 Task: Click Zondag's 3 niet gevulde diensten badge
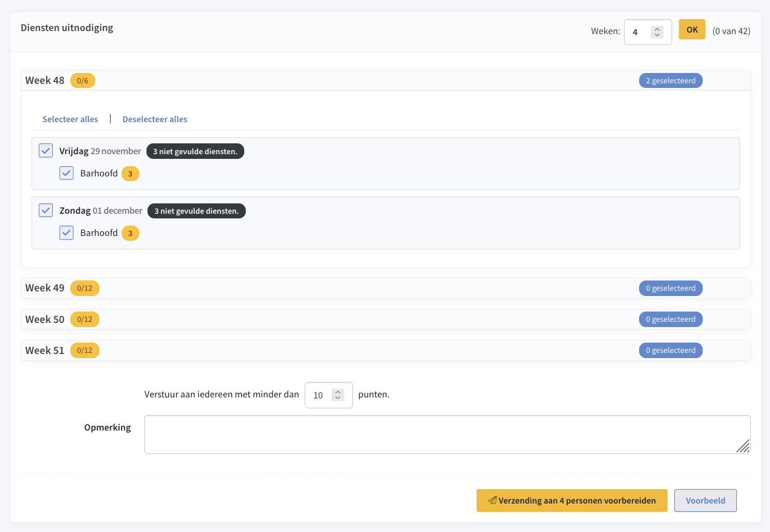click(197, 211)
